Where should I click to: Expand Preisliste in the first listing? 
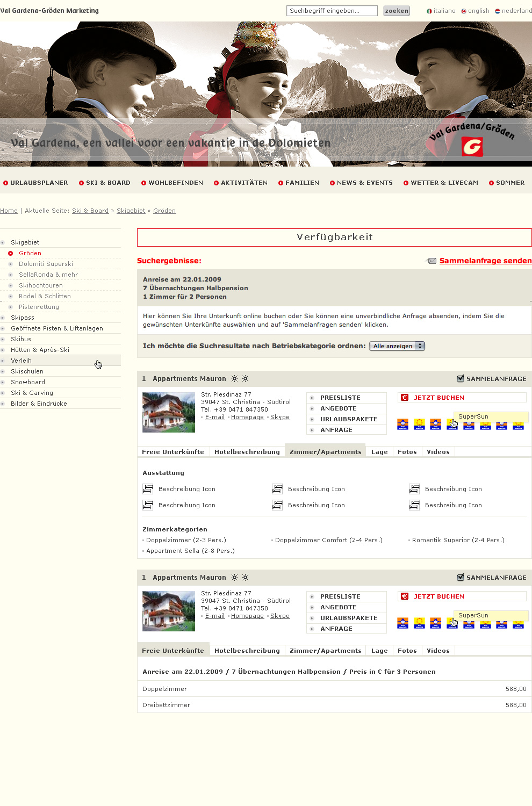(x=340, y=398)
